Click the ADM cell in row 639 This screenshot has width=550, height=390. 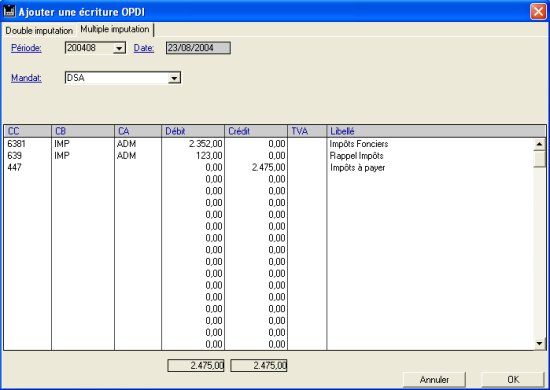tap(126, 156)
